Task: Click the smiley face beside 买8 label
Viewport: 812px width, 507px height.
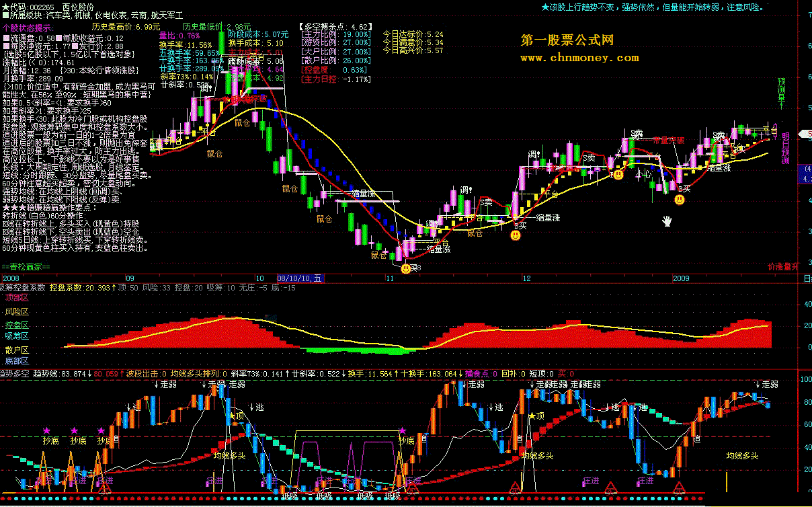Action: click(406, 268)
